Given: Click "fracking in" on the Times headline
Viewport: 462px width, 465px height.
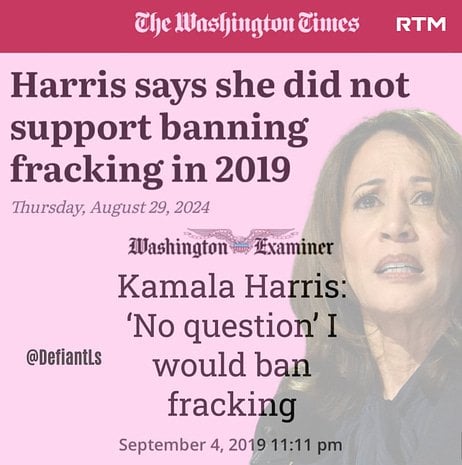Looking at the screenshot, I should (108, 169).
